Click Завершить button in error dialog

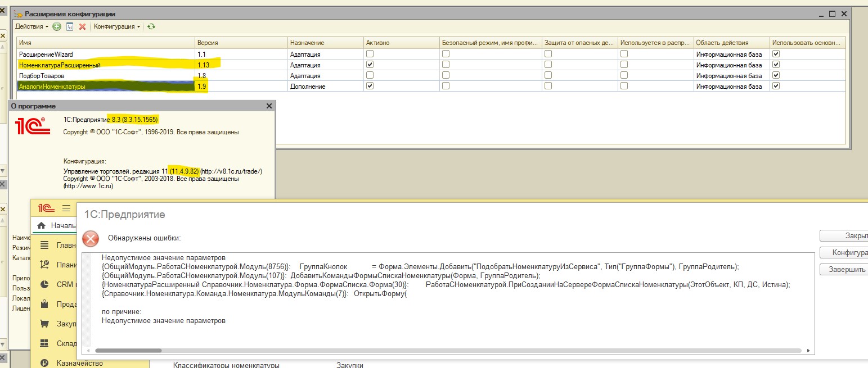(843, 269)
